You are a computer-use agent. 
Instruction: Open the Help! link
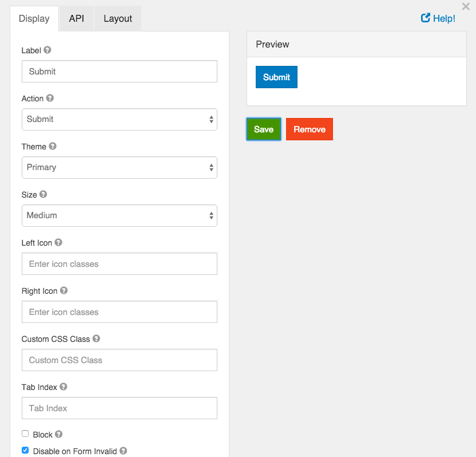438,18
